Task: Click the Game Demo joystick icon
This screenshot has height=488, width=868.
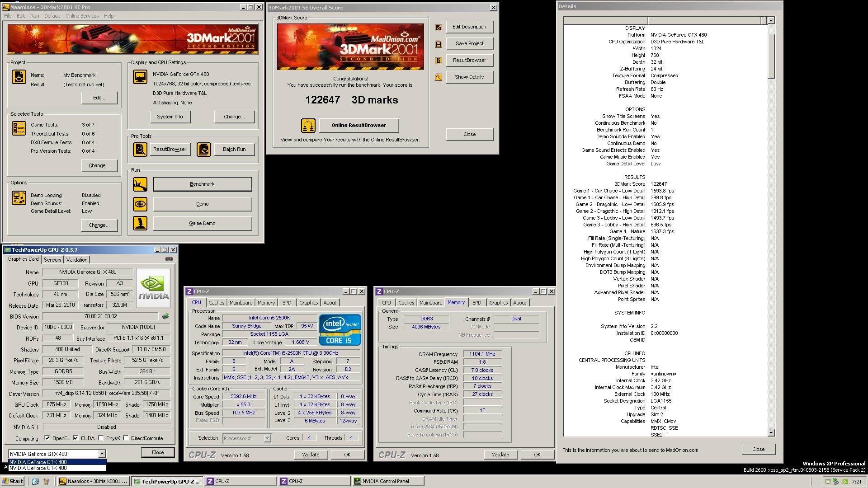Action: tap(140, 223)
